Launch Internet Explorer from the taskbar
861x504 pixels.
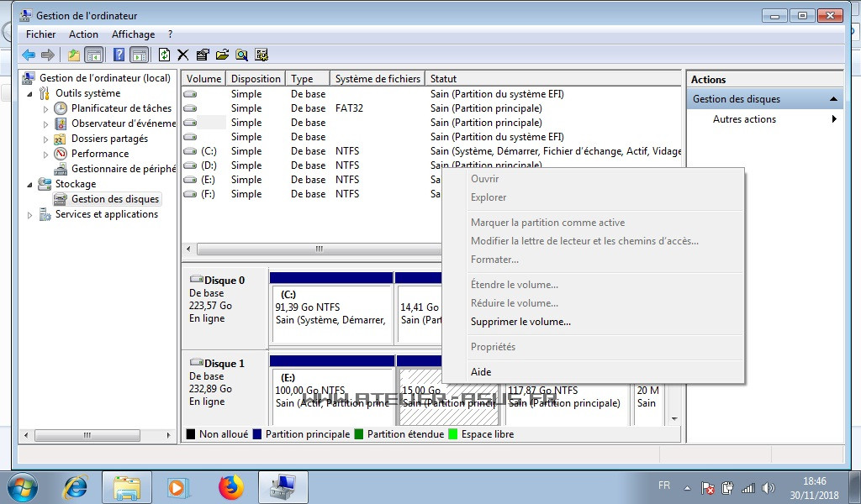(x=76, y=487)
